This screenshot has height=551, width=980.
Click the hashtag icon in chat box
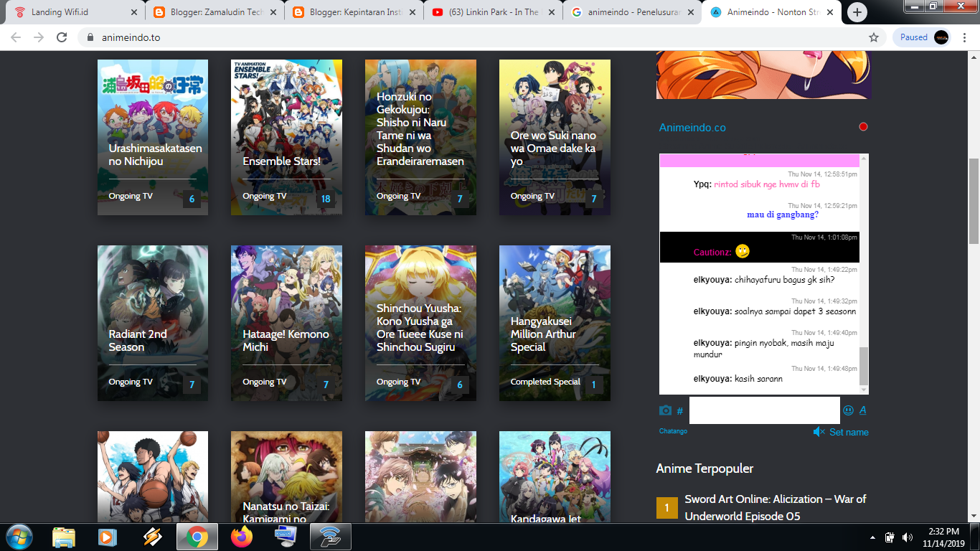pyautogui.click(x=680, y=411)
